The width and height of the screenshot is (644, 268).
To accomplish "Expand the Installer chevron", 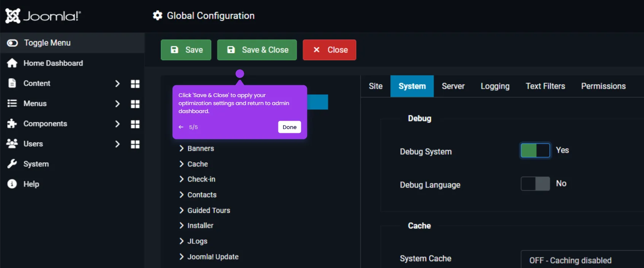I will [181, 226].
